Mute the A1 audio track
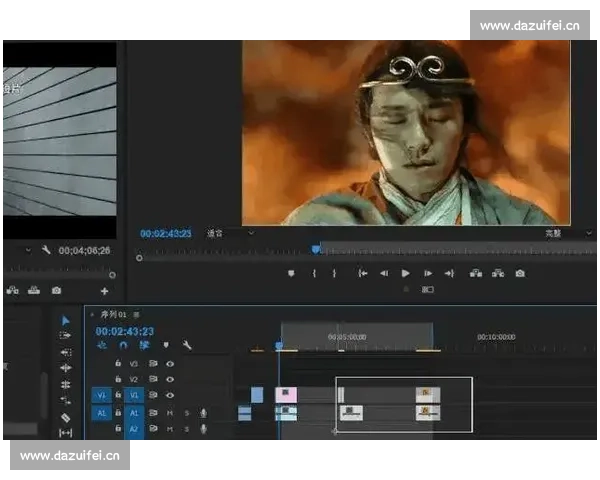The image size is (600, 480). click(170, 412)
